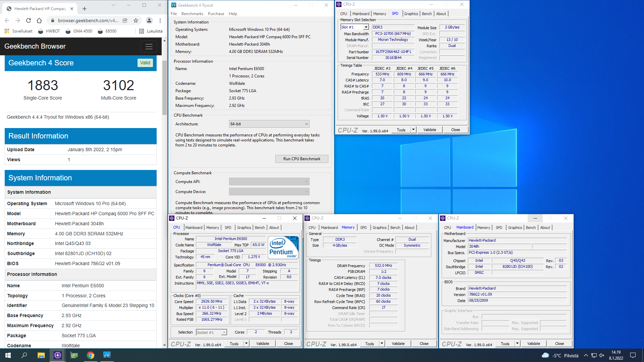The image size is (644, 362).
Task: Open network tray icon
Action: click(x=594, y=356)
